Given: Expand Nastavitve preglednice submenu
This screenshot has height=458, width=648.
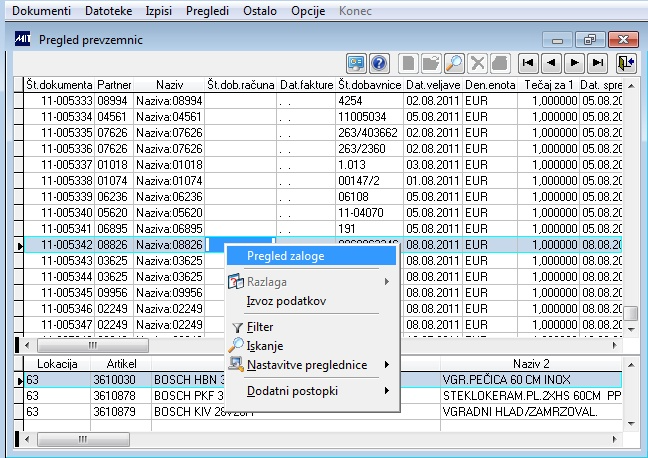Looking at the screenshot, I should coord(307,364).
